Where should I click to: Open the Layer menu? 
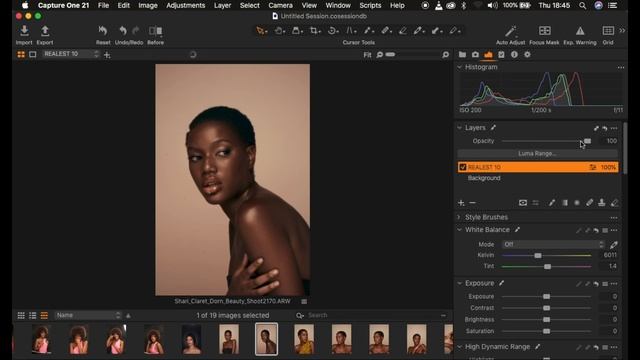click(222, 5)
